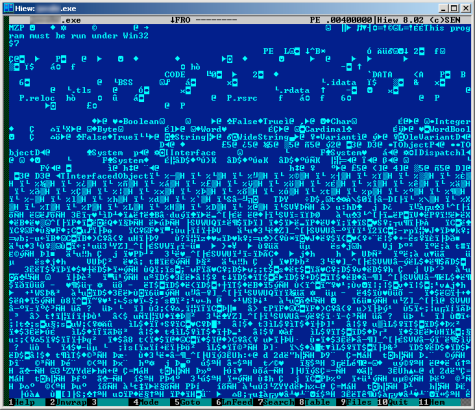This screenshot has height=410, width=475.
Task: Click the TInterfacedObject string in dump
Action: 105,176
